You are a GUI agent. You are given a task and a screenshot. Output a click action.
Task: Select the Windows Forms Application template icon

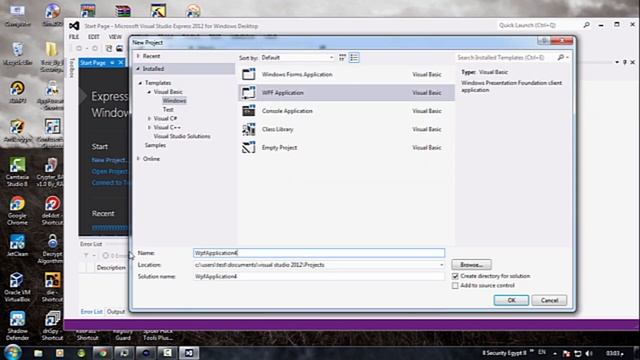(x=249, y=74)
